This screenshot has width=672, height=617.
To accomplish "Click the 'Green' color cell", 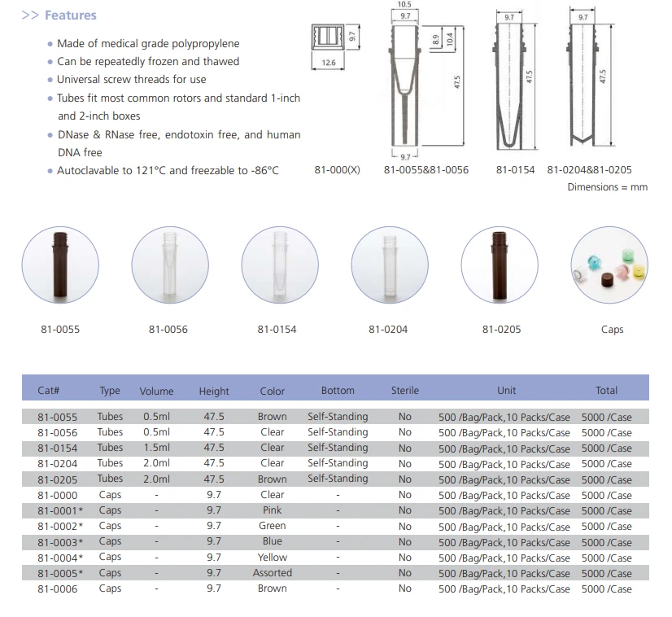I will pyautogui.click(x=273, y=526).
